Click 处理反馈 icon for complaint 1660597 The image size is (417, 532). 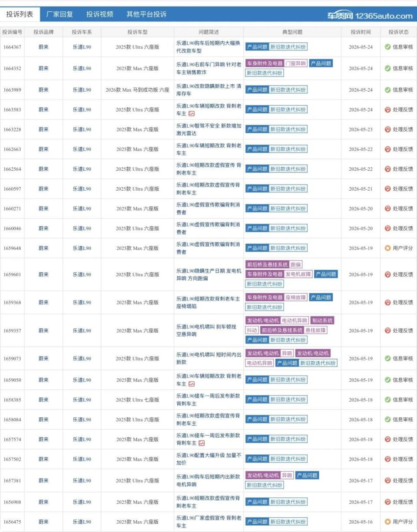point(387,189)
